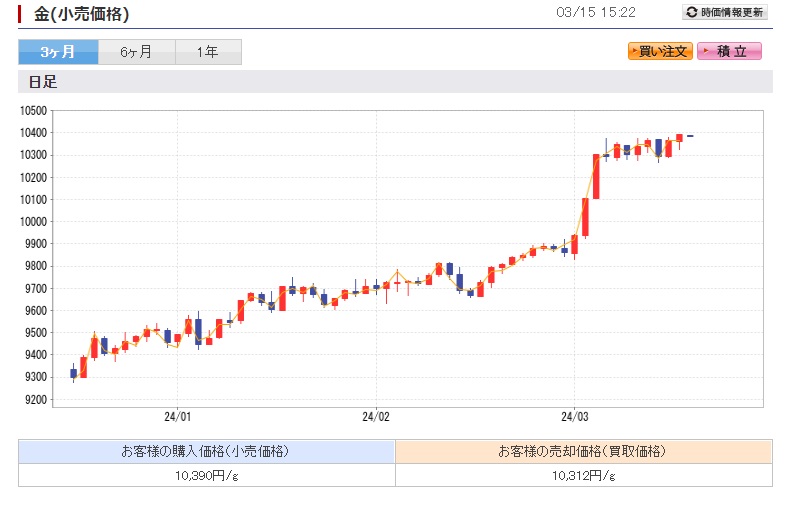Image resolution: width=785 pixels, height=510 pixels.
Task: Click the 日足 chart type header bar
Action: point(396,82)
